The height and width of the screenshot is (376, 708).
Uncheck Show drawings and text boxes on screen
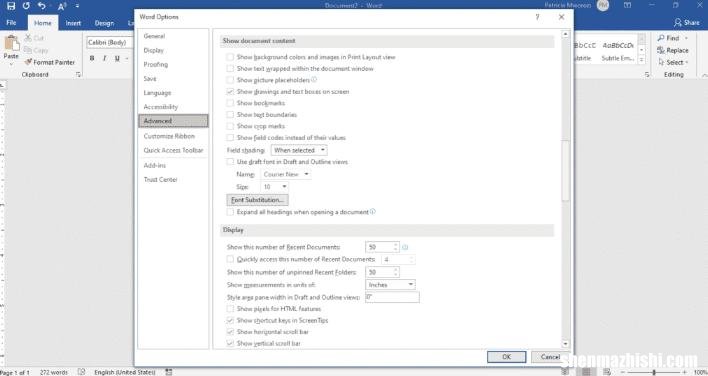pos(230,92)
